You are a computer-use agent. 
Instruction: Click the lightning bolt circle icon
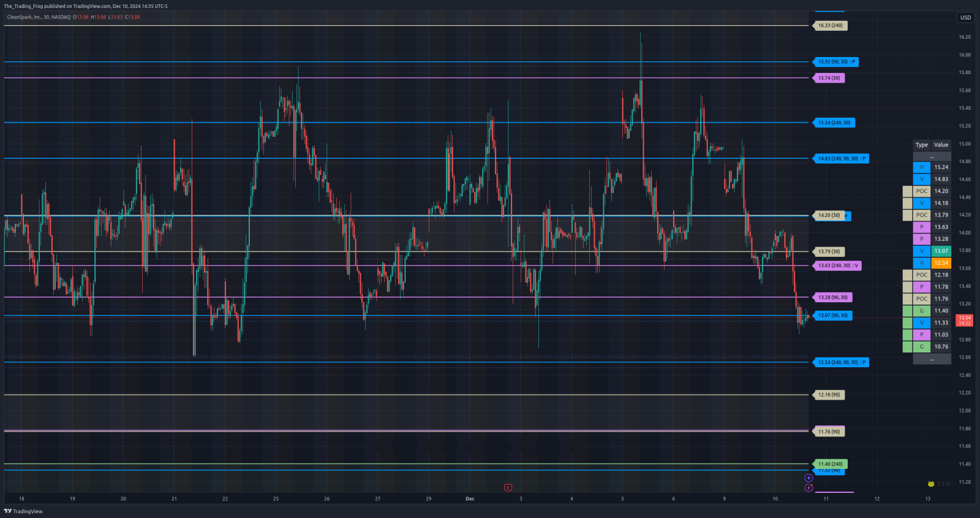pos(809,488)
